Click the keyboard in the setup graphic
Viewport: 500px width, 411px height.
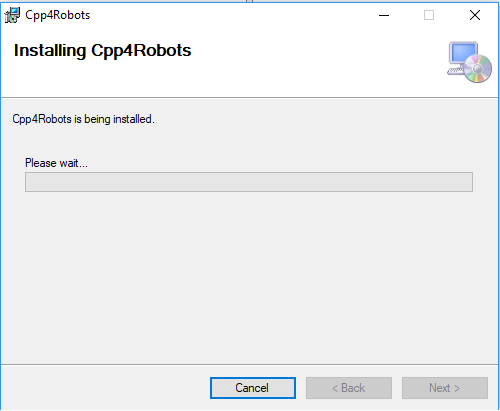pos(455,71)
